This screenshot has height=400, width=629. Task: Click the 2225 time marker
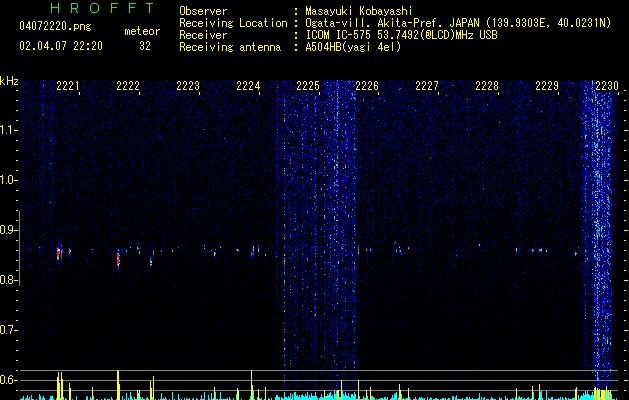(308, 86)
